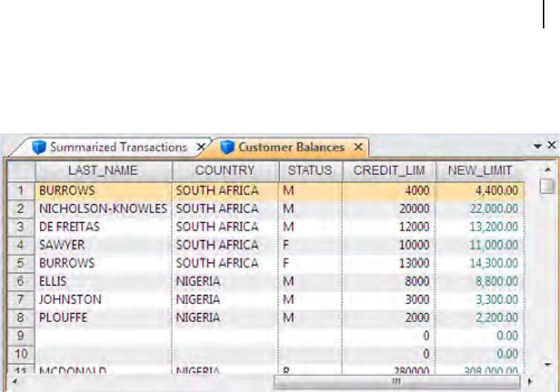This screenshot has height=392, width=560.
Task: Click the horizontal scrollbar left arrow
Action: pyautogui.click(x=15, y=382)
